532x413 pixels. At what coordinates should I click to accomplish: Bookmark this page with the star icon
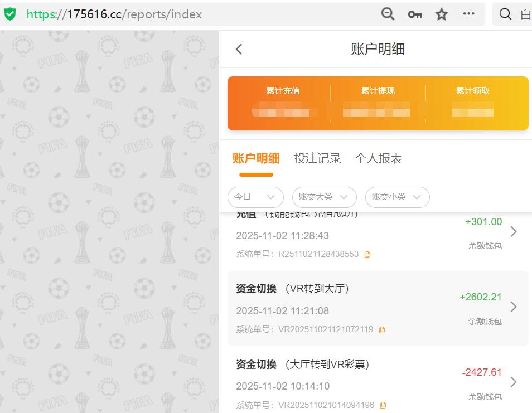[x=441, y=14]
